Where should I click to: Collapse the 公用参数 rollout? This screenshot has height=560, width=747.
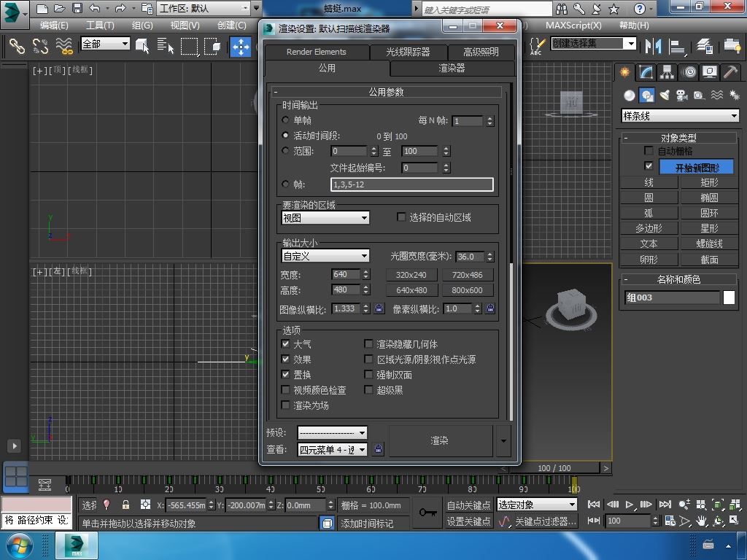pos(387,91)
